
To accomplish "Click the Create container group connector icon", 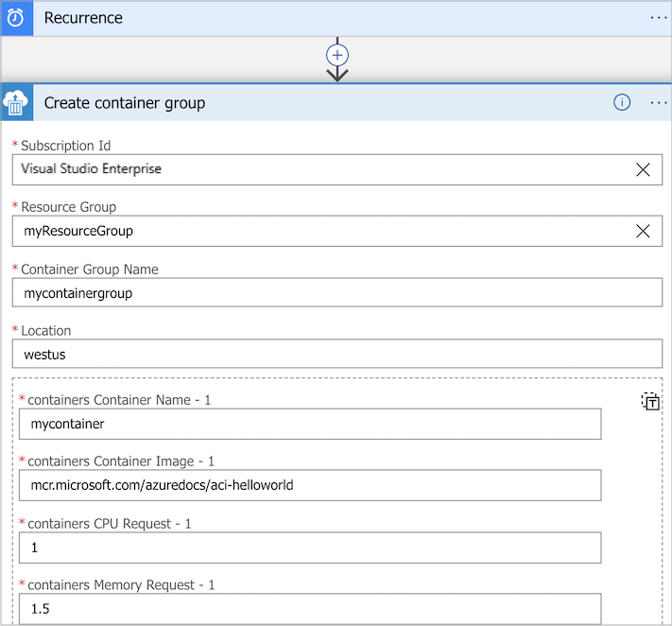I will pos(17,103).
